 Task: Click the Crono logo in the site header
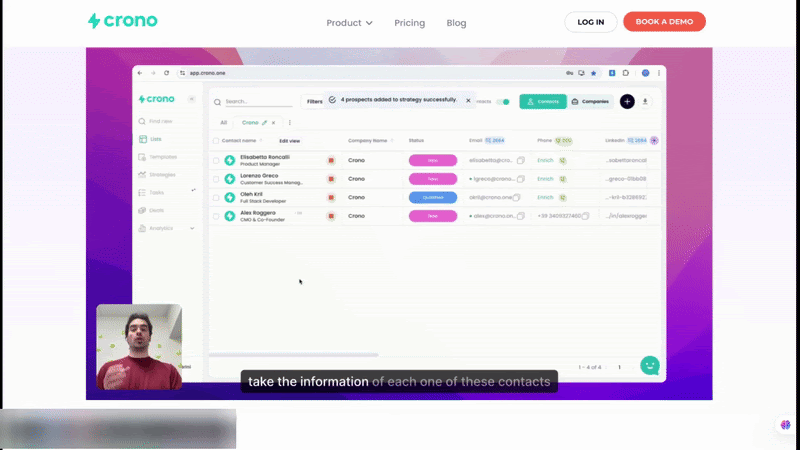[122, 21]
